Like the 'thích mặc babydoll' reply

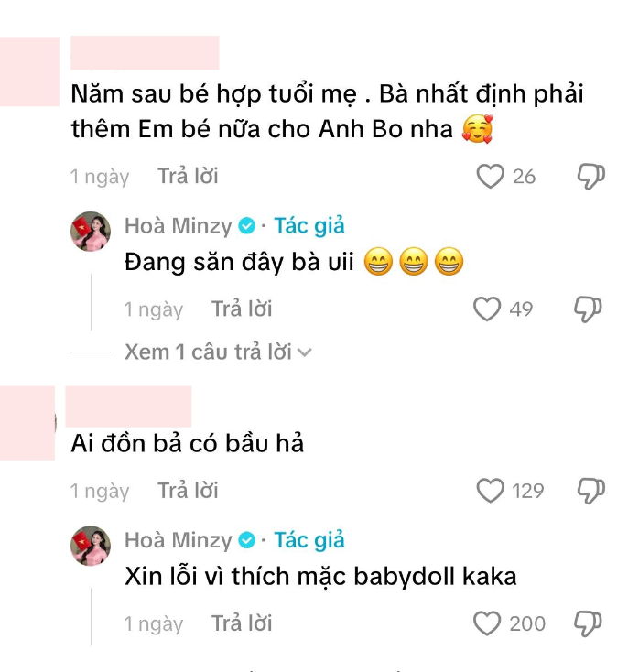487,623
